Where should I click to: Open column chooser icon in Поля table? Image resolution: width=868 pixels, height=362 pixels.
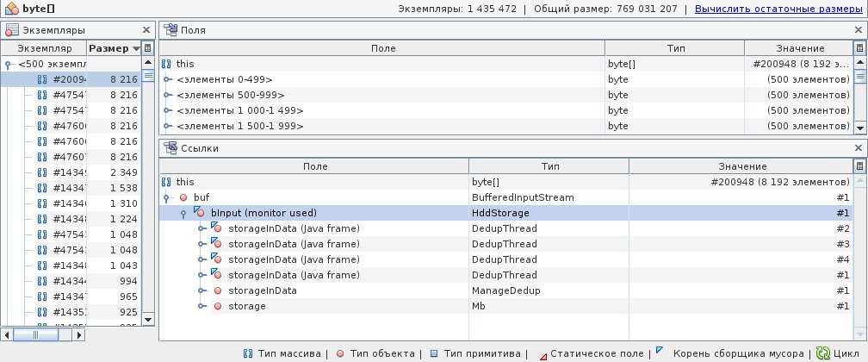click(x=859, y=49)
